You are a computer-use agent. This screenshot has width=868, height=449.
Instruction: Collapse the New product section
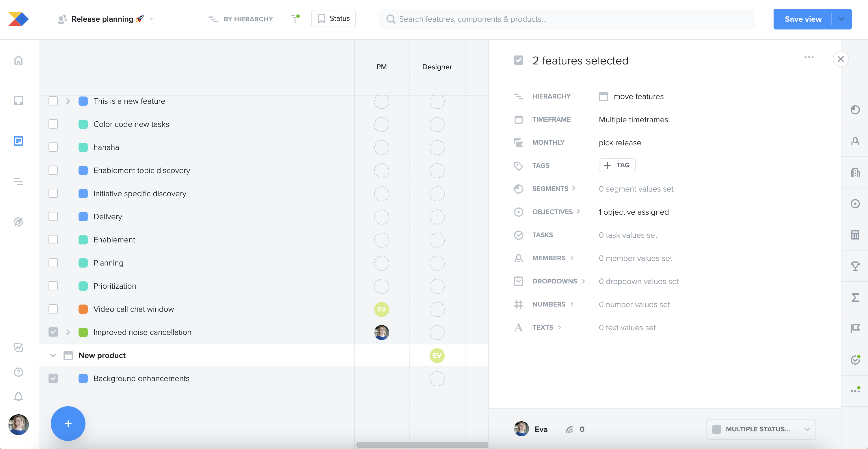(53, 355)
